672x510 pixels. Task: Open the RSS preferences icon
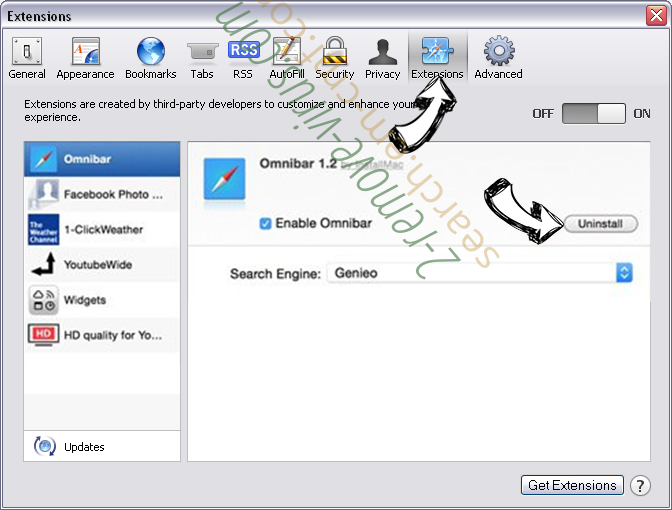pos(243,58)
